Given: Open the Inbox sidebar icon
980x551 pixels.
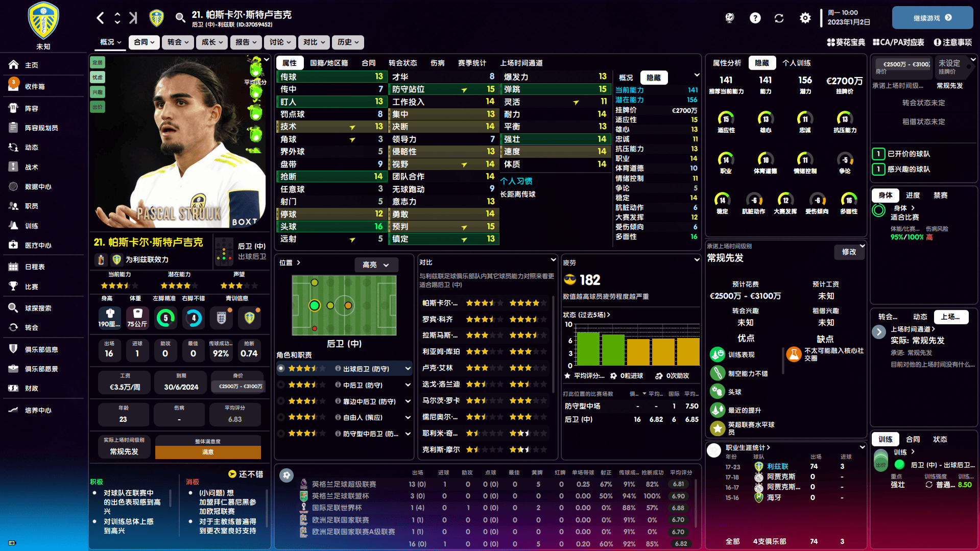Looking at the screenshot, I should (x=14, y=85).
